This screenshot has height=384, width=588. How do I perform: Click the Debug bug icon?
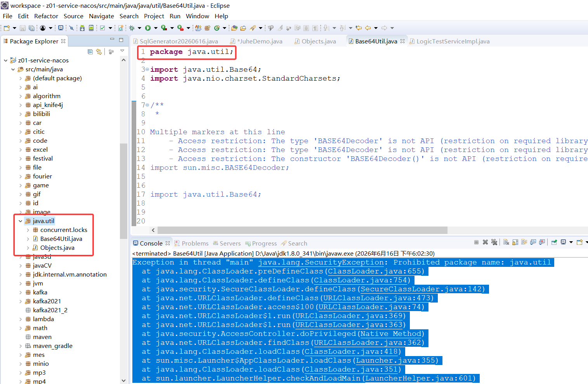132,28
